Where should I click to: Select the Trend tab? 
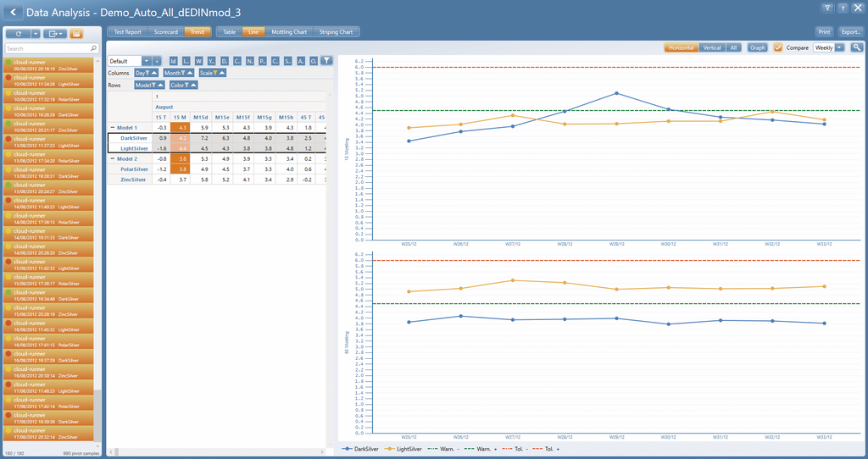pos(197,32)
